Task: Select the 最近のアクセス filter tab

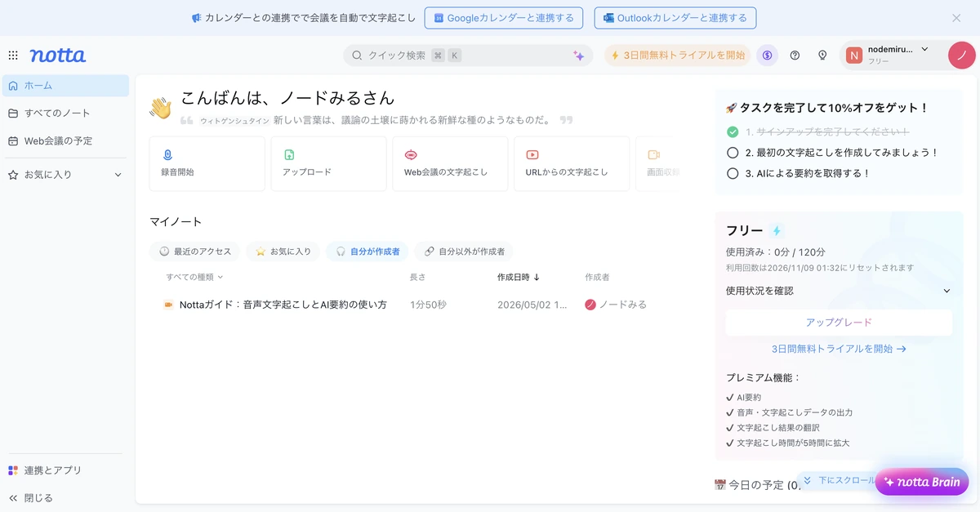Action: click(x=194, y=252)
